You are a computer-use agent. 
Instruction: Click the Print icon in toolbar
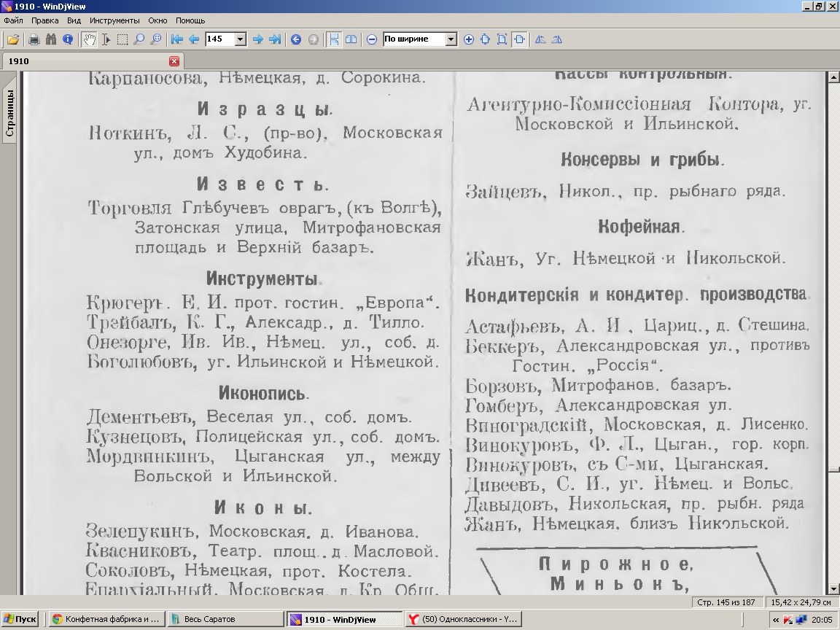[34, 39]
